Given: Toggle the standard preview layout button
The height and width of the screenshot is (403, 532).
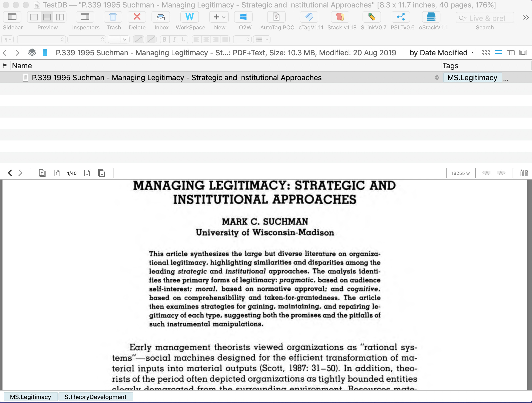Looking at the screenshot, I should tap(47, 17).
